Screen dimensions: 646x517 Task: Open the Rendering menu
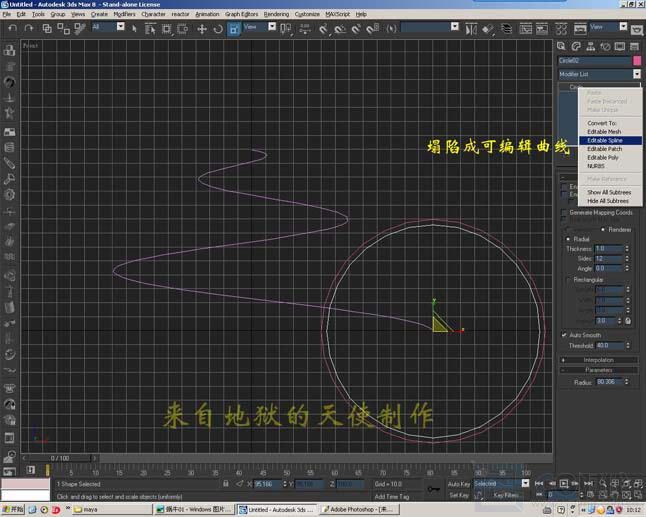(x=276, y=14)
